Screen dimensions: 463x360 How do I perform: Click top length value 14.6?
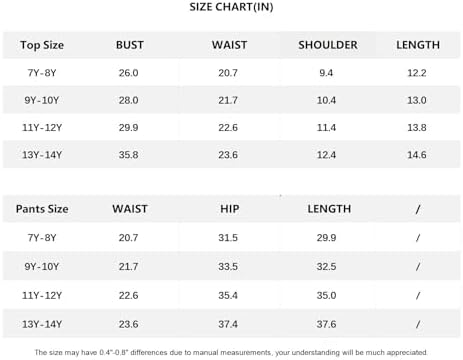coord(417,155)
